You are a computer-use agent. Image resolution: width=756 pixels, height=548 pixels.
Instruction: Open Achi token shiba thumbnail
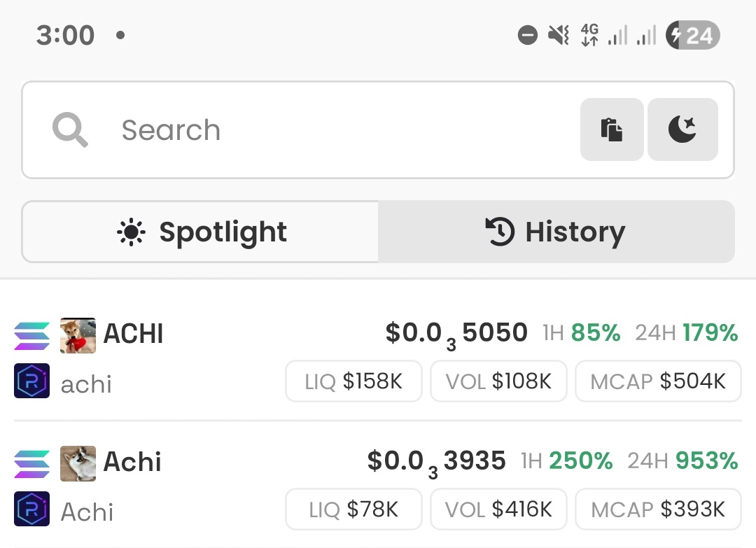pyautogui.click(x=78, y=463)
